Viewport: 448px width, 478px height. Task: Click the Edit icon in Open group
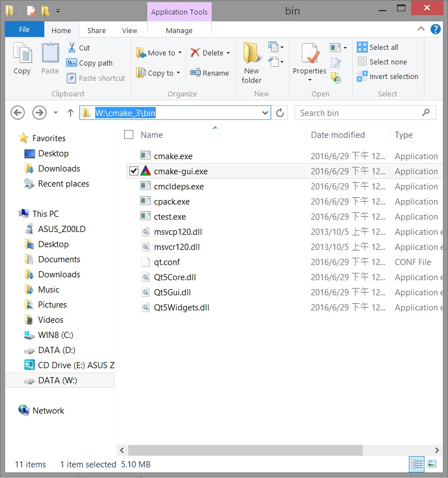pos(335,63)
